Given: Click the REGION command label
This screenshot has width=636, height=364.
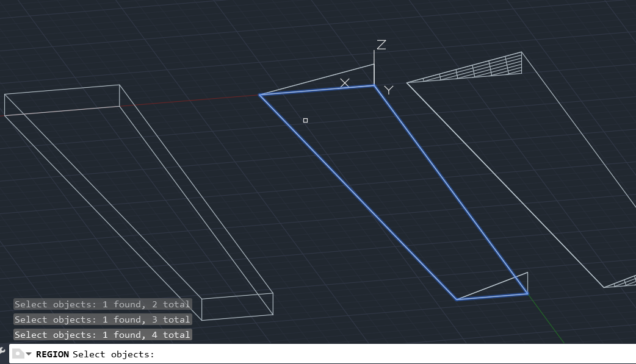Looking at the screenshot, I should 52,354.
